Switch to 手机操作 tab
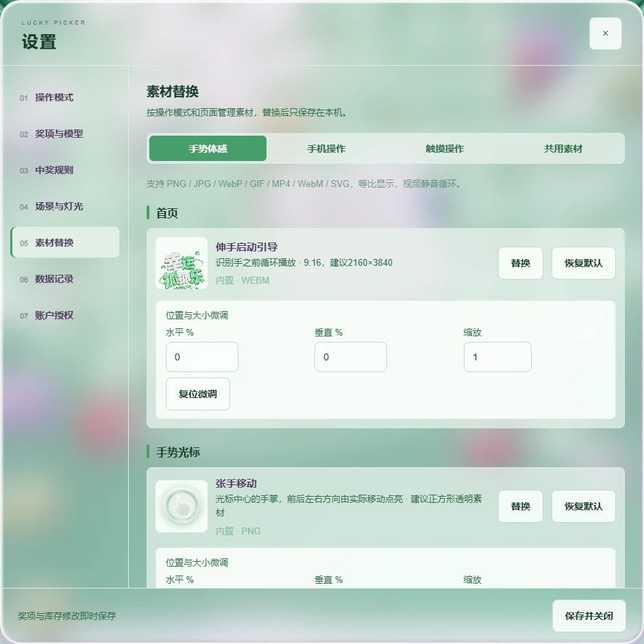The width and height of the screenshot is (644, 644). 326,148
